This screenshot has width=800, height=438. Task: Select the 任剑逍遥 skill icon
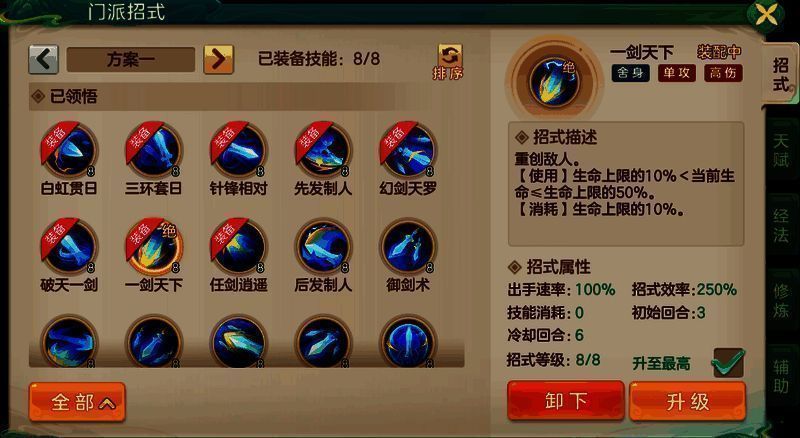[239, 248]
